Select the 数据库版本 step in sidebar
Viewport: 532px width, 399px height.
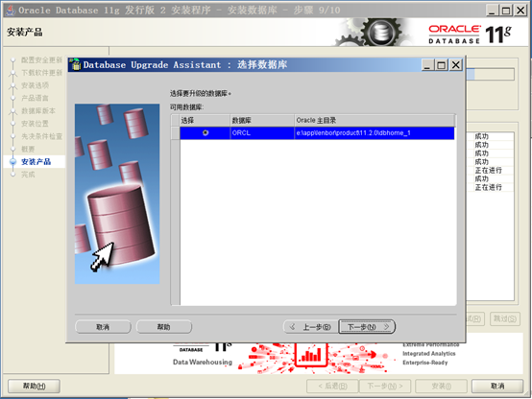[x=38, y=111]
